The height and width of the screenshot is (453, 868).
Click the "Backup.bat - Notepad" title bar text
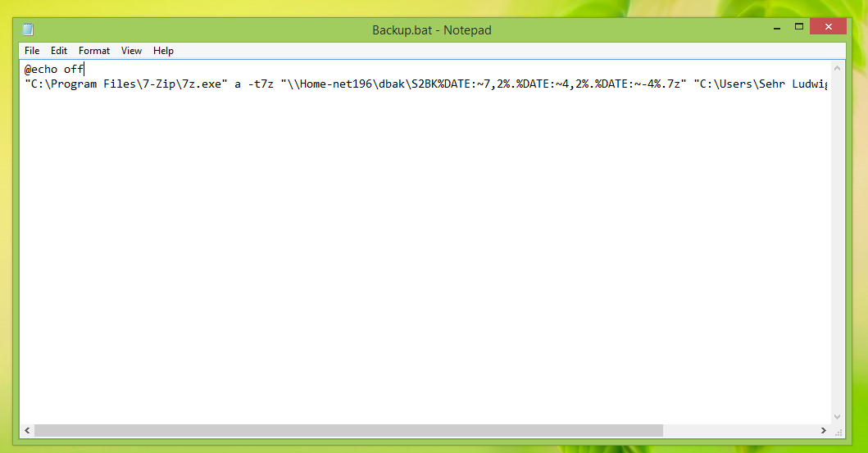click(432, 30)
